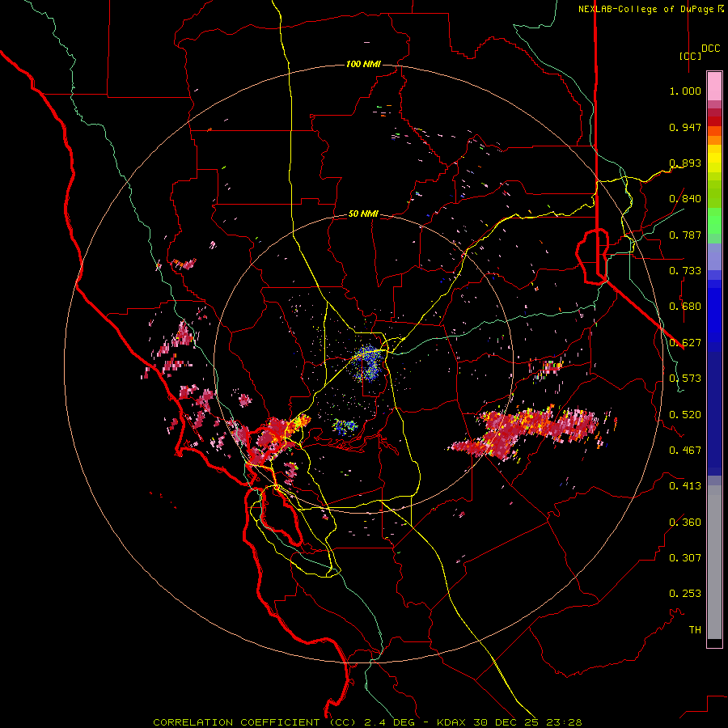Click the gray lower section of the color bar
Screen dimensions: 728x728
[x=714, y=562]
